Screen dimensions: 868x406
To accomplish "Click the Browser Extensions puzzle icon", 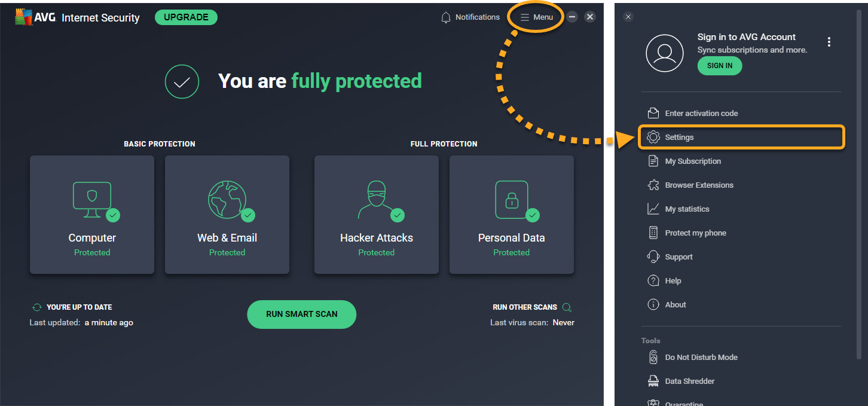I will (x=653, y=185).
